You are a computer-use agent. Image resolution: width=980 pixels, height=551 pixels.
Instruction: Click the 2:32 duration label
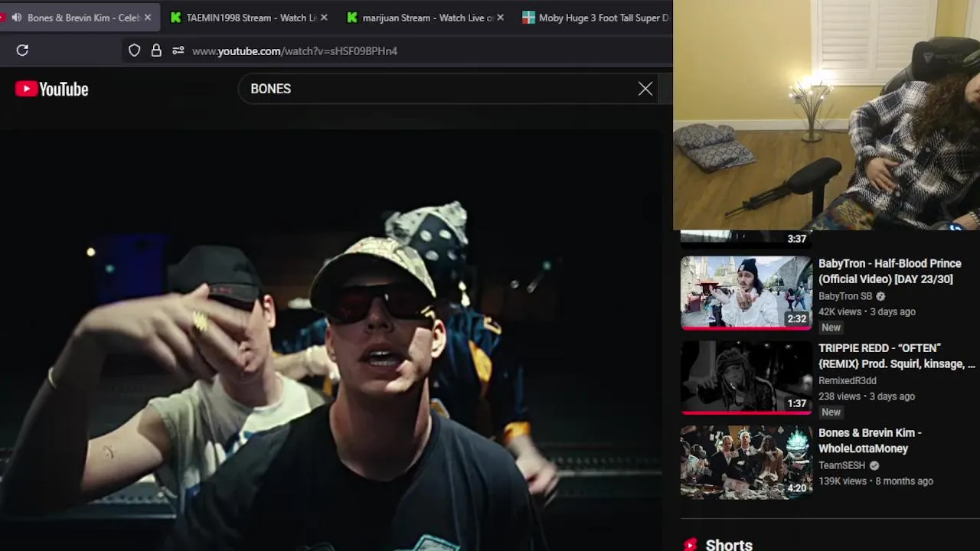point(797,319)
